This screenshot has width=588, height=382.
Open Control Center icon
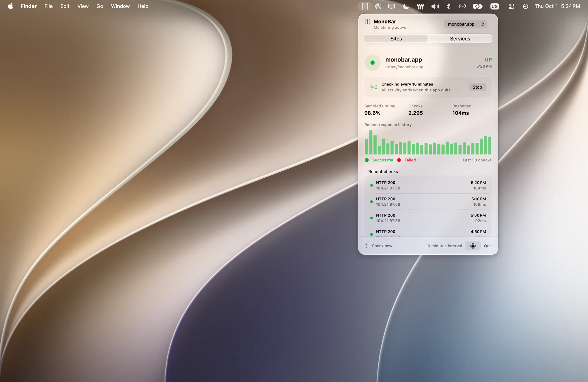pos(511,6)
